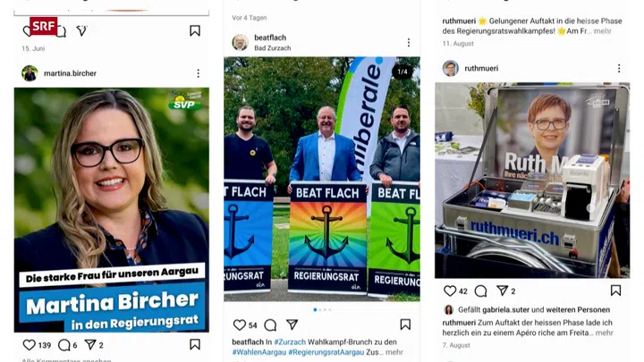The height and width of the screenshot is (362, 644).
Task: Like the ruthmueri trailer post
Action: tap(450, 291)
